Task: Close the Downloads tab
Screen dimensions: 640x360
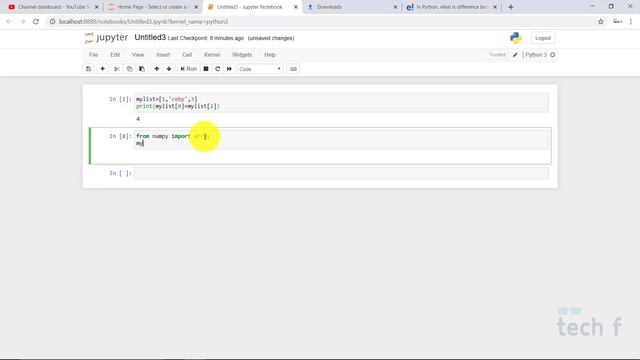Action: 395,7
